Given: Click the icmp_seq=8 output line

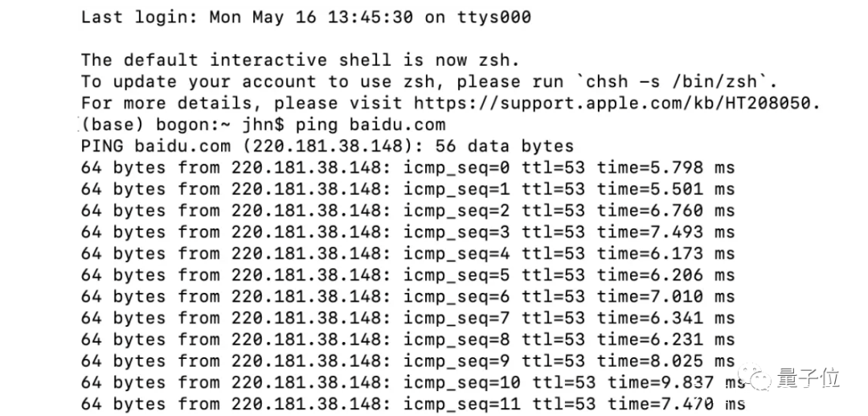Looking at the screenshot, I should point(407,340).
